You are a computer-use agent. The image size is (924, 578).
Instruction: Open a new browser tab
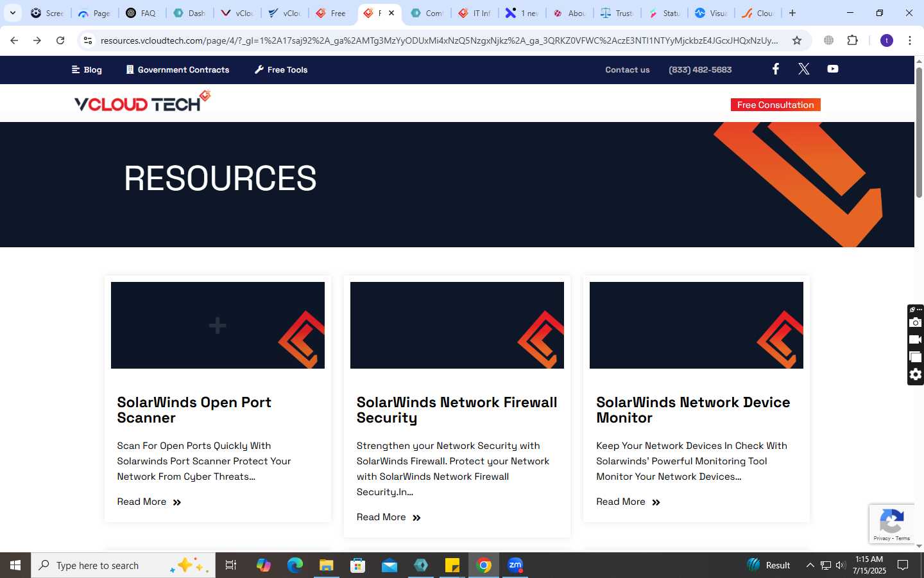click(x=792, y=13)
